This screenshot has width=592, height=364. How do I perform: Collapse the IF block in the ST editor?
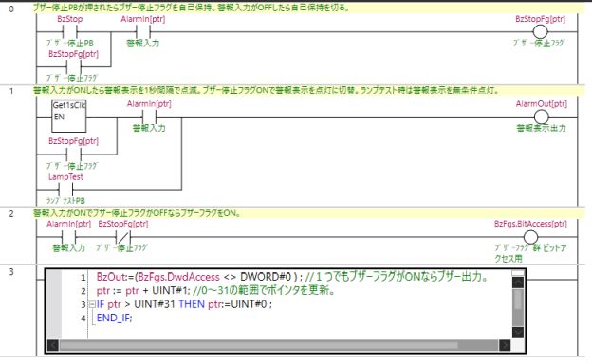click(x=92, y=304)
